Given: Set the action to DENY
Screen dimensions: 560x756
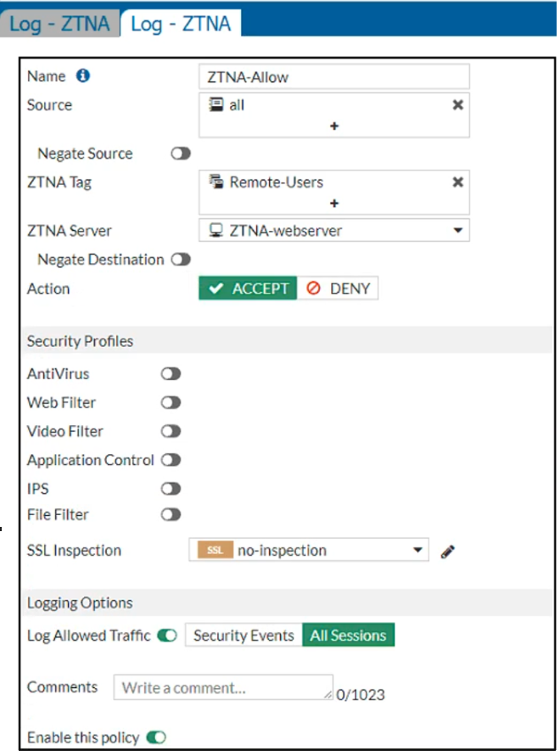Looking at the screenshot, I should (339, 288).
